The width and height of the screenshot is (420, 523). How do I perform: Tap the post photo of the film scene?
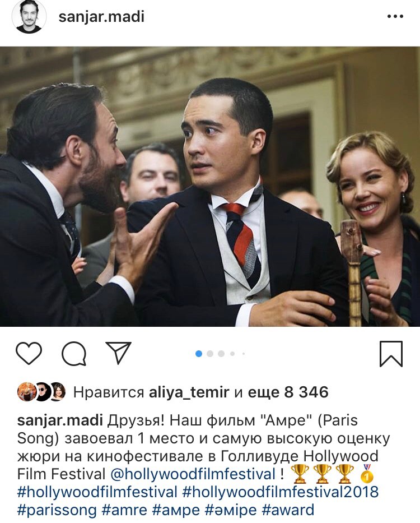click(210, 187)
